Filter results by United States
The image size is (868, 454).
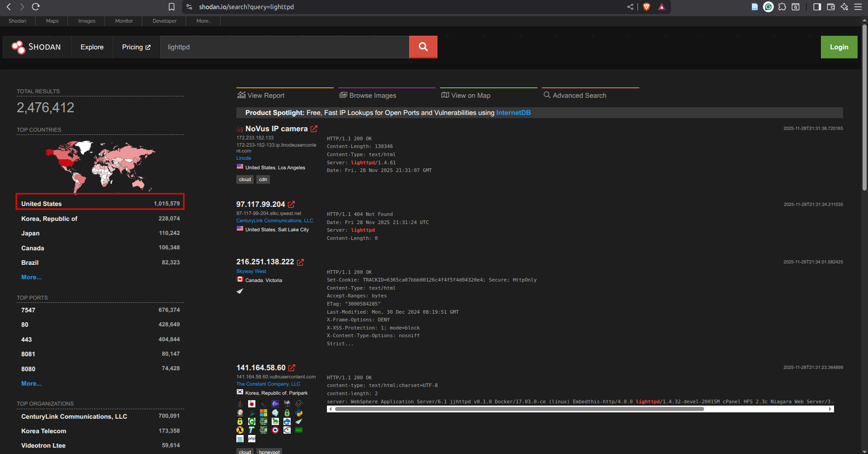pos(41,204)
